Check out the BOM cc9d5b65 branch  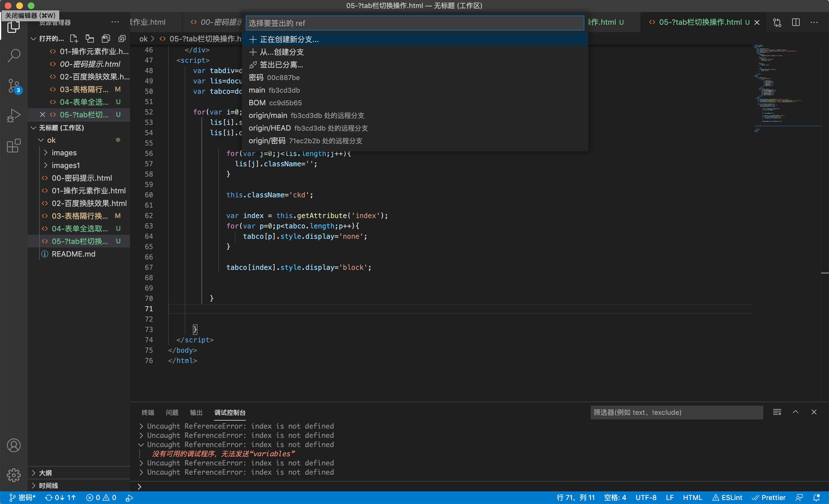(415, 103)
